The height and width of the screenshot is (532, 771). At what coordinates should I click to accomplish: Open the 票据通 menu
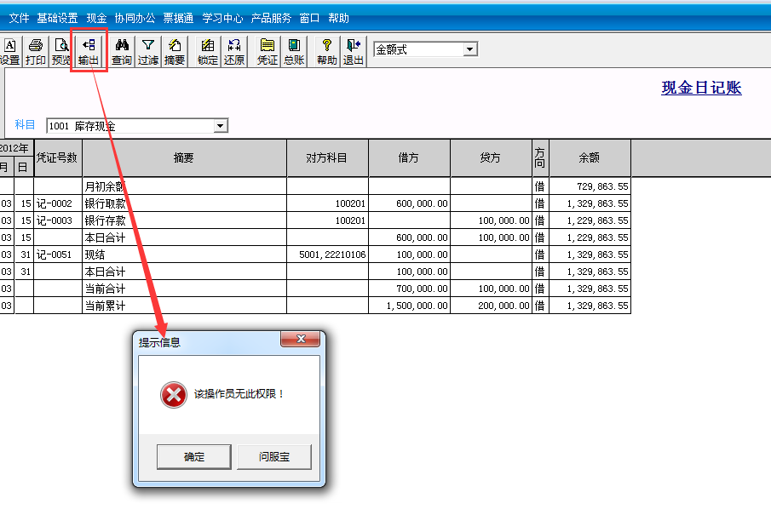tap(179, 18)
